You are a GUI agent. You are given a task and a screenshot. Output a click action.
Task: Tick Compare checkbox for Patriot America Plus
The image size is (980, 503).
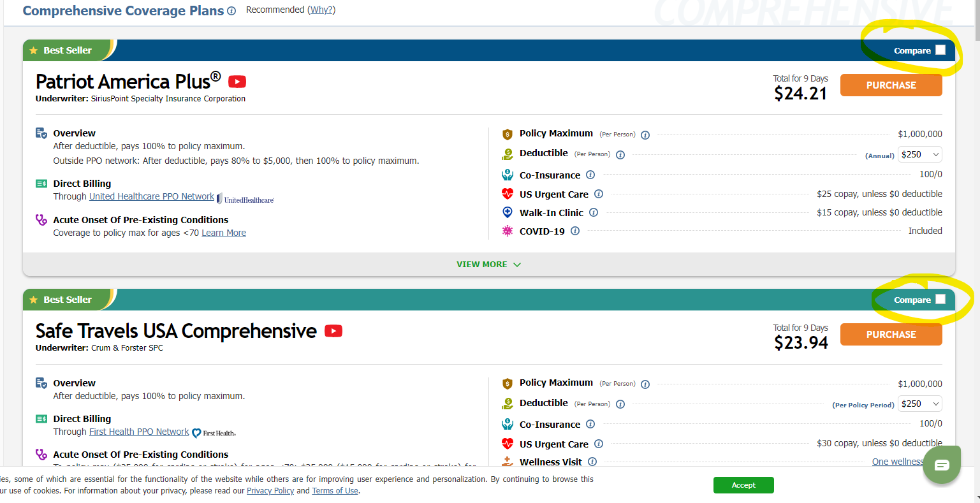coord(940,50)
